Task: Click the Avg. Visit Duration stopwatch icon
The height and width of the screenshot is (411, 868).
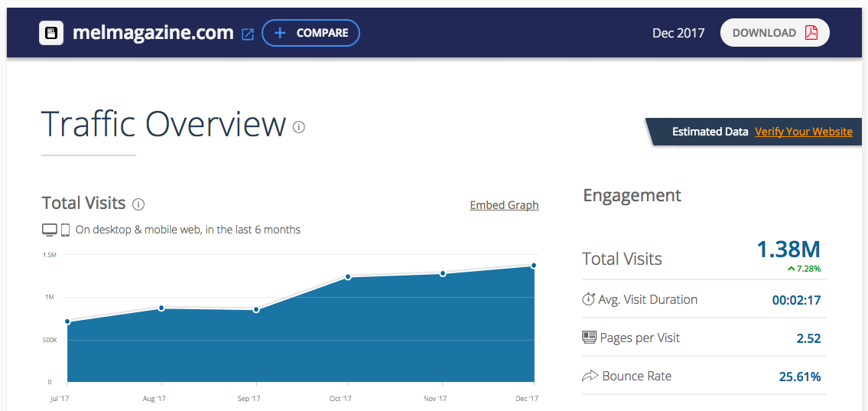Action: pyautogui.click(x=588, y=300)
